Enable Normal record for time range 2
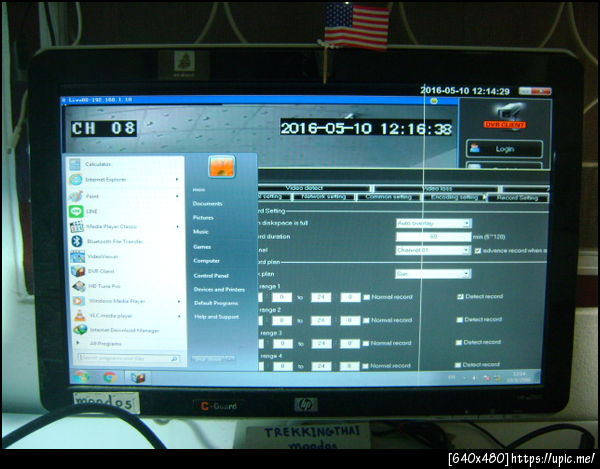 tap(367, 320)
